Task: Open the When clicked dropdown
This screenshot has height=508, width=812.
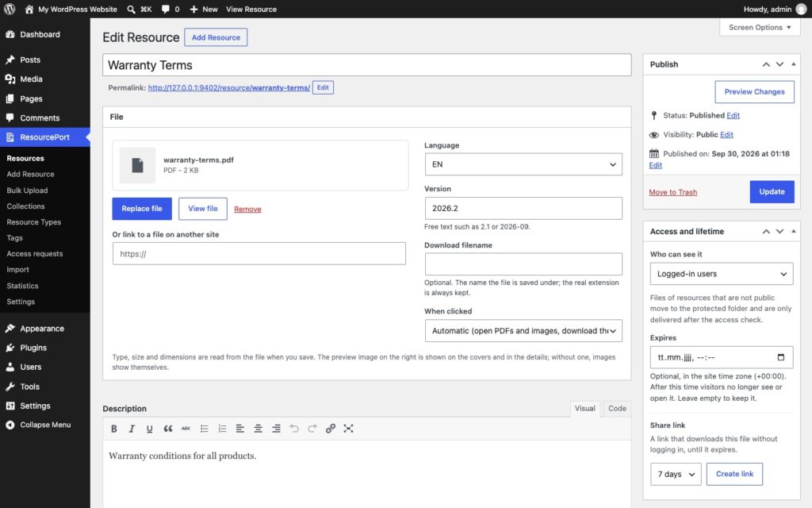Action: (523, 331)
